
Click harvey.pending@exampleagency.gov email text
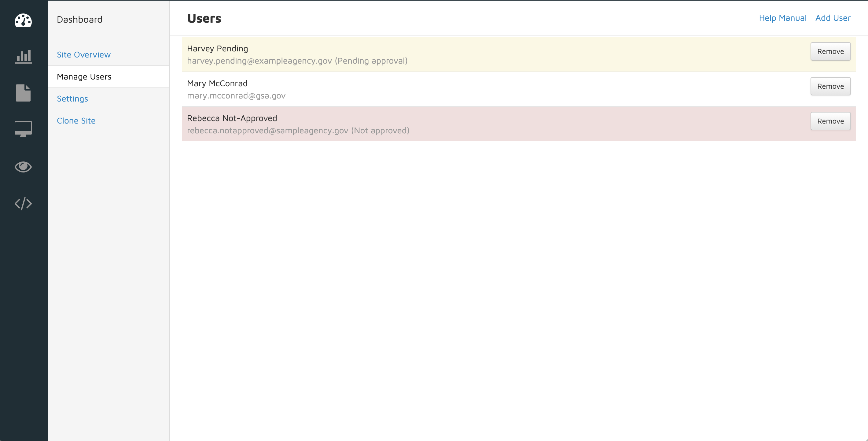259,61
